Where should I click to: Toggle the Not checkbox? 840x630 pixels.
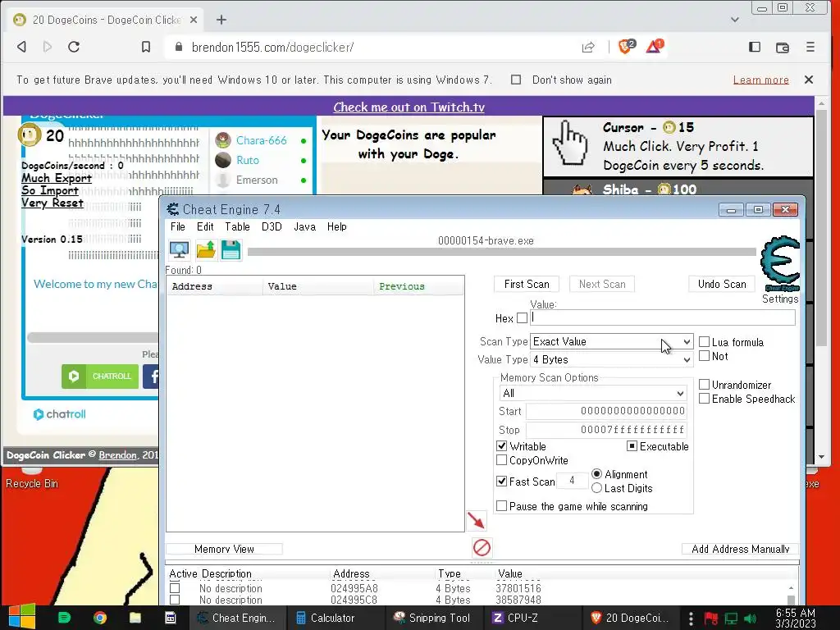(705, 356)
